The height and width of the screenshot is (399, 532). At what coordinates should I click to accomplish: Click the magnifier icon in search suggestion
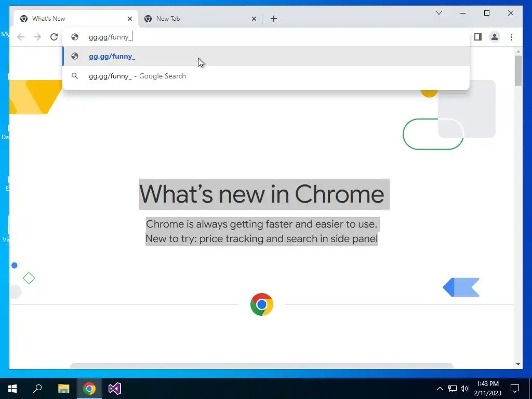coord(75,76)
